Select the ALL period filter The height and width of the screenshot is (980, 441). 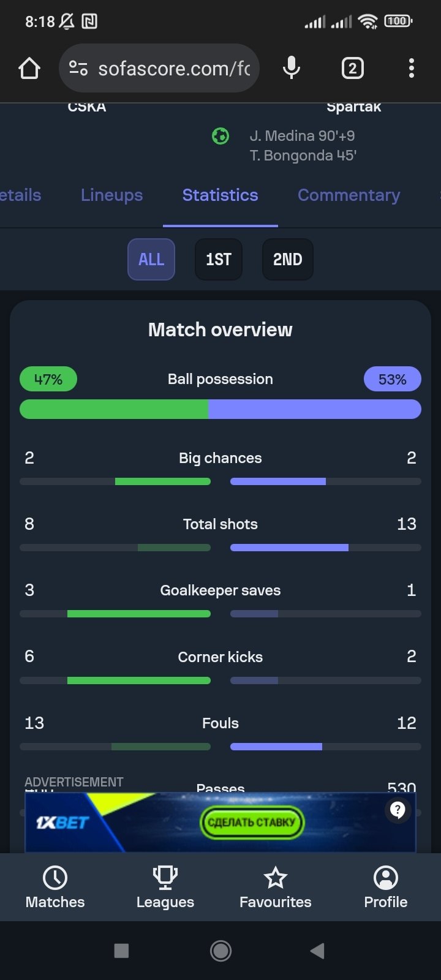point(151,260)
